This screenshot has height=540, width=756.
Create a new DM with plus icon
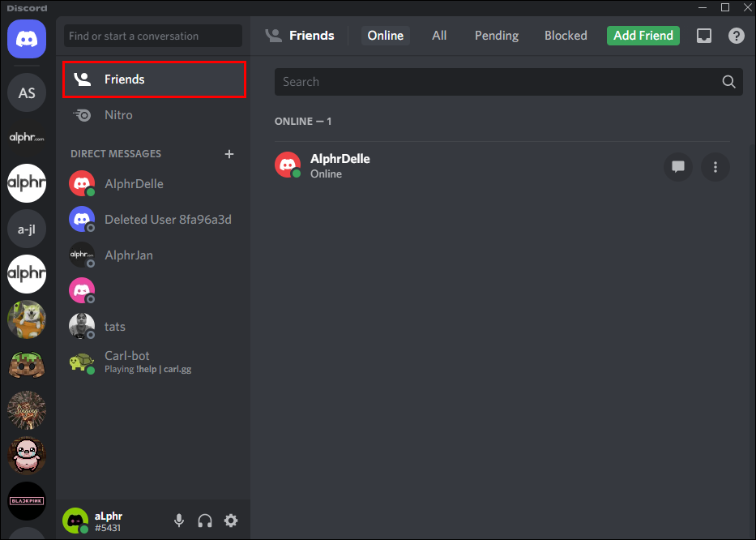(229, 154)
